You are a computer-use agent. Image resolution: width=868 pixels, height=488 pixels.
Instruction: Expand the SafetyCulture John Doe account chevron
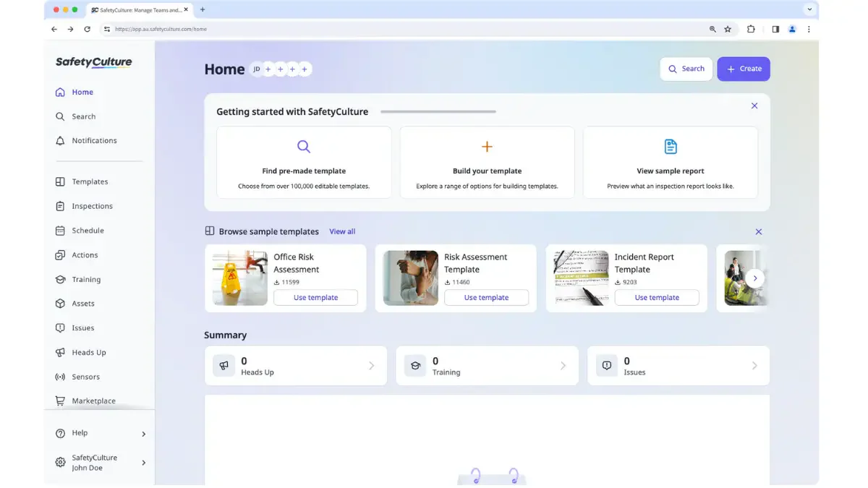[143, 463]
